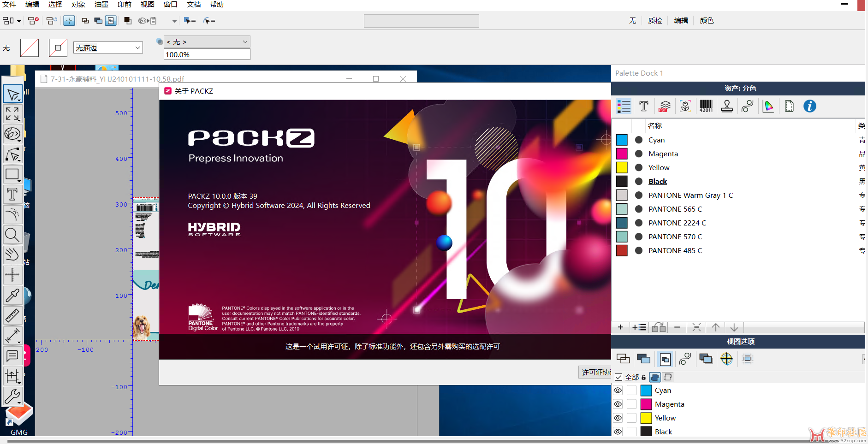This screenshot has height=444, width=868.
Task: Select the Zoom magnifier tool
Action: pos(12,235)
